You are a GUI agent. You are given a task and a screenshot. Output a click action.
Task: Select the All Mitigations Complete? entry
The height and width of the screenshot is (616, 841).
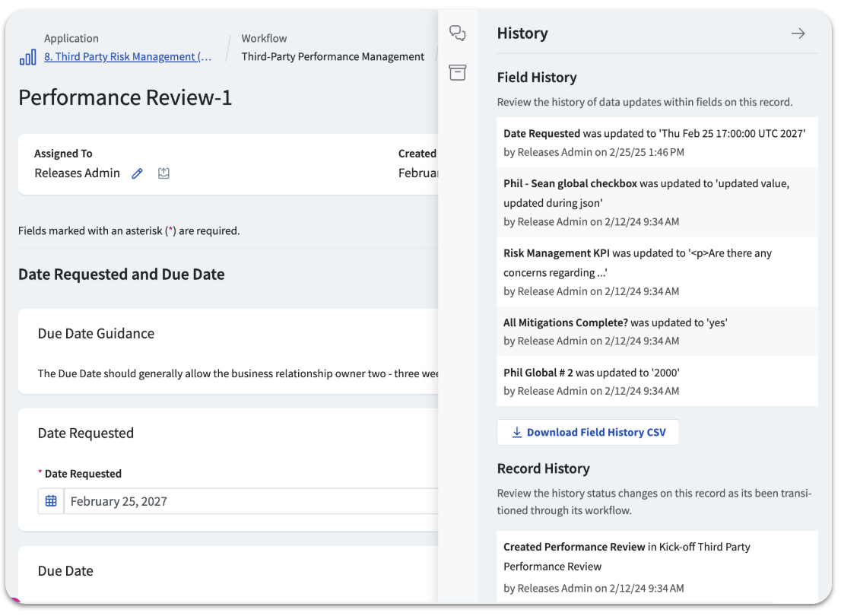pyautogui.click(x=657, y=331)
